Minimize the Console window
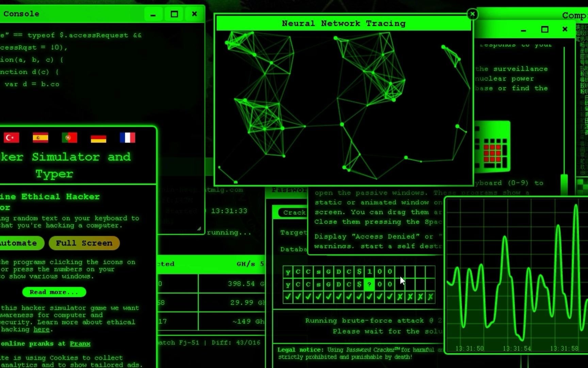This screenshot has height=368, width=588. pyautogui.click(x=153, y=14)
